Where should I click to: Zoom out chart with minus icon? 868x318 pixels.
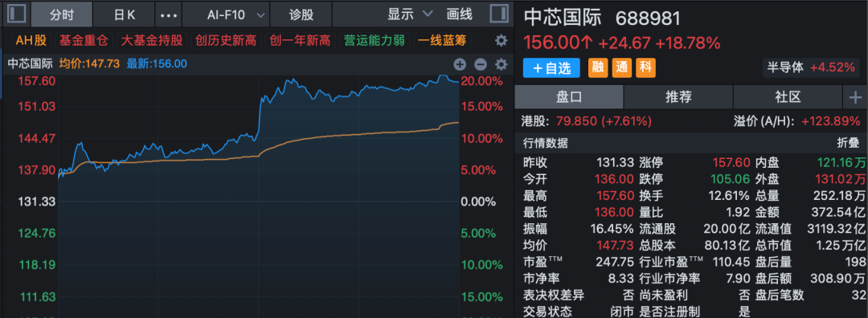tap(481, 64)
